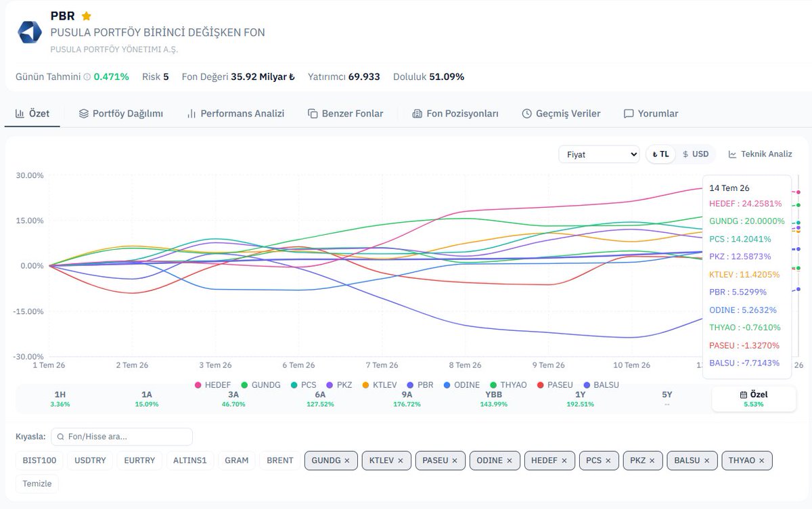Image resolution: width=812 pixels, height=509 pixels.
Task: Select the 6A time range
Action: tap(320, 399)
